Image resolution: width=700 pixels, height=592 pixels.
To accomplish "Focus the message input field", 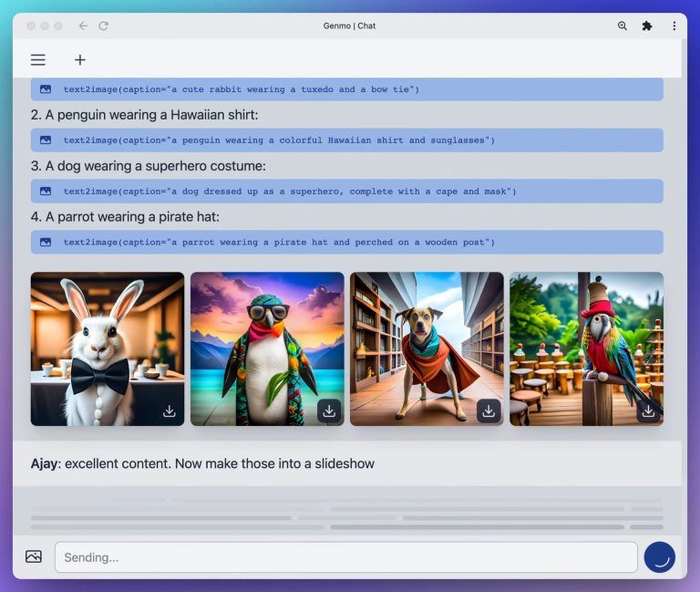I will pyautogui.click(x=345, y=557).
